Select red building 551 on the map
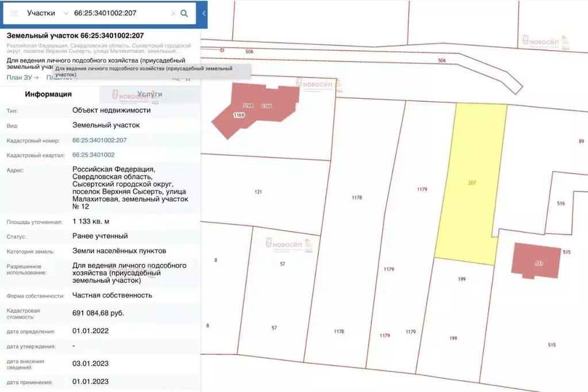 pos(536,262)
